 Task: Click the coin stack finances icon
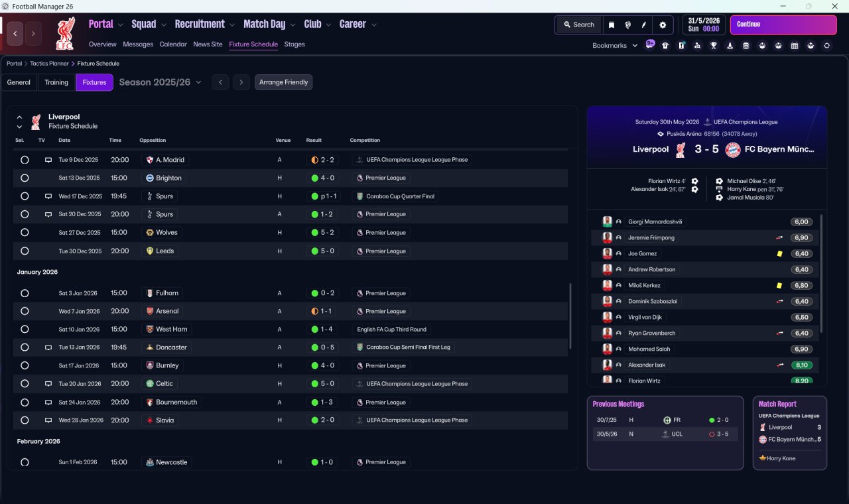click(x=746, y=46)
